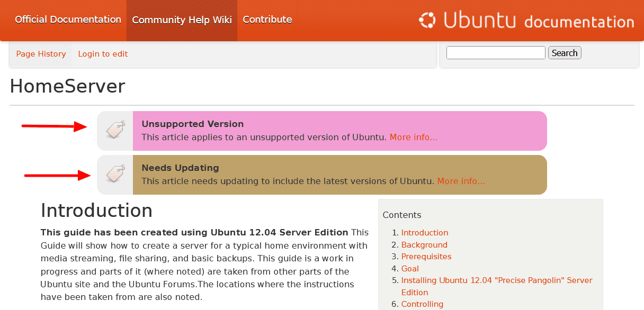Click the Ubuntu circle-of-friends logo

pos(427,21)
